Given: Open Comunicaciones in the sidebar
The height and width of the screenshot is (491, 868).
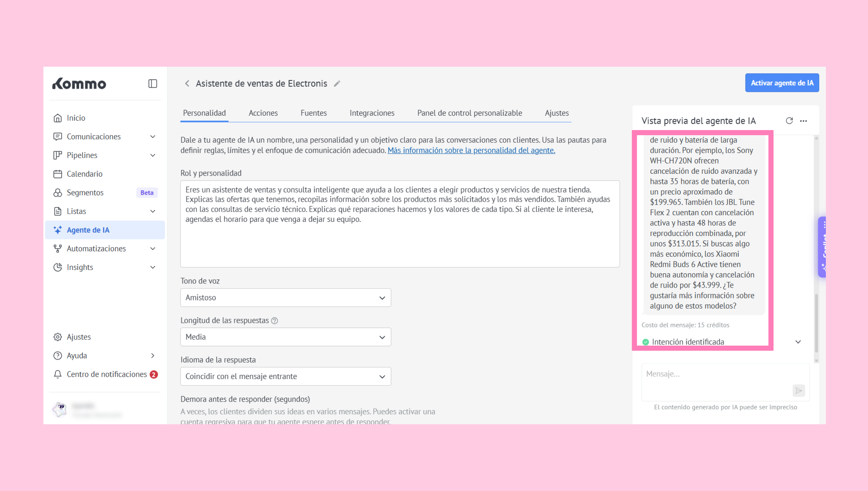Looking at the screenshot, I should click(105, 136).
